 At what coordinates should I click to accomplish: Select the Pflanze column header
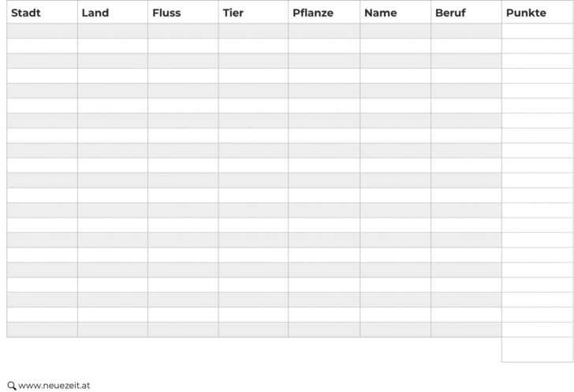tap(313, 13)
